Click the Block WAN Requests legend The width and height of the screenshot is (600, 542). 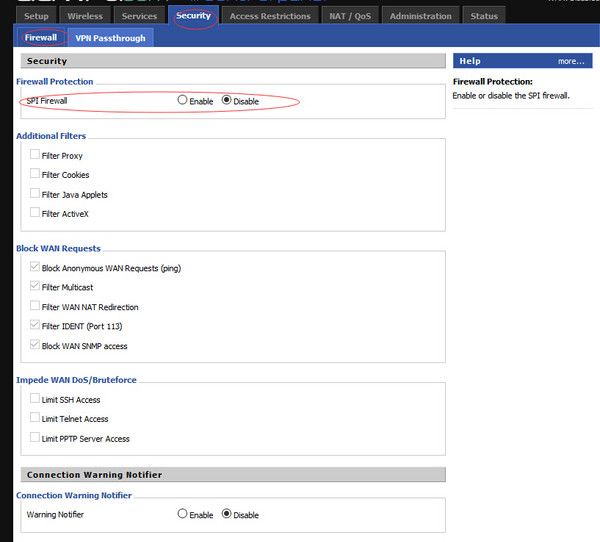click(58, 248)
